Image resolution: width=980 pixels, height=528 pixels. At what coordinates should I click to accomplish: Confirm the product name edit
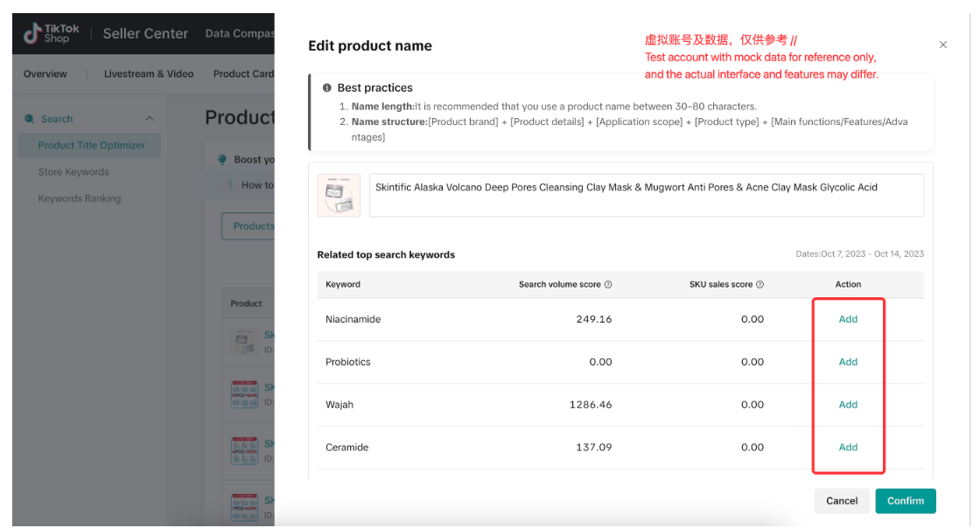pyautogui.click(x=905, y=501)
